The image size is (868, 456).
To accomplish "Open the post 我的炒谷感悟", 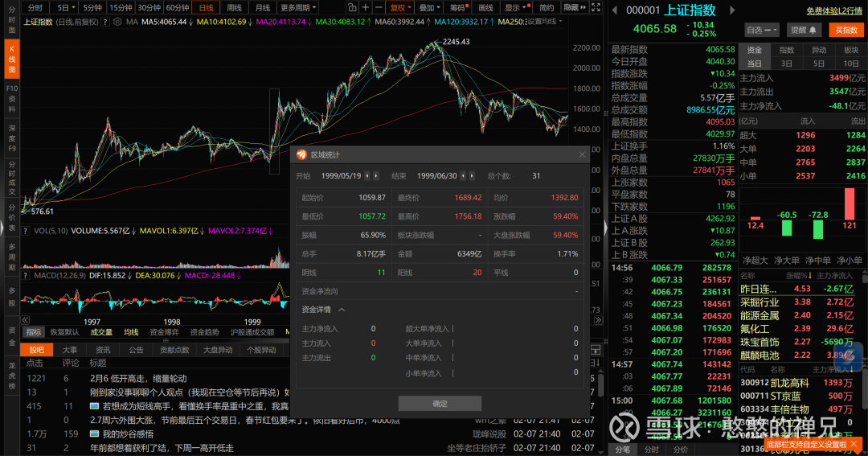I will pyautogui.click(x=127, y=433).
